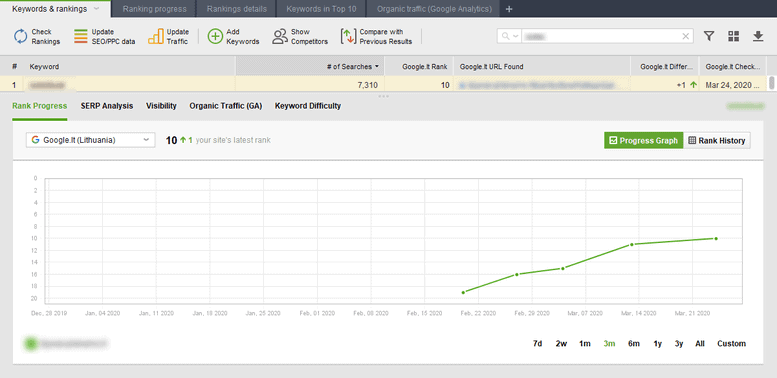
Task: Expand the Keywords & rankings tab dropdown
Action: click(x=96, y=9)
